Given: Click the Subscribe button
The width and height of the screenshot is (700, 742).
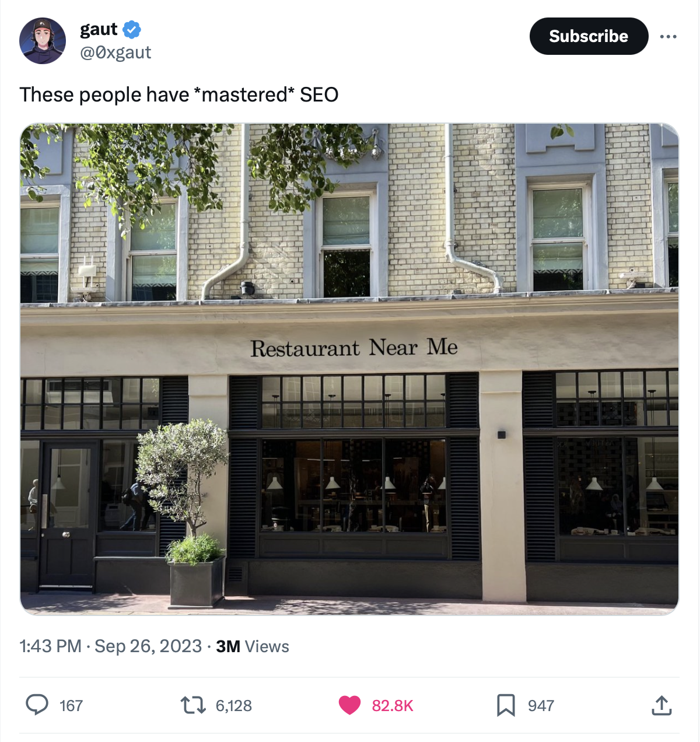Looking at the screenshot, I should (x=589, y=36).
